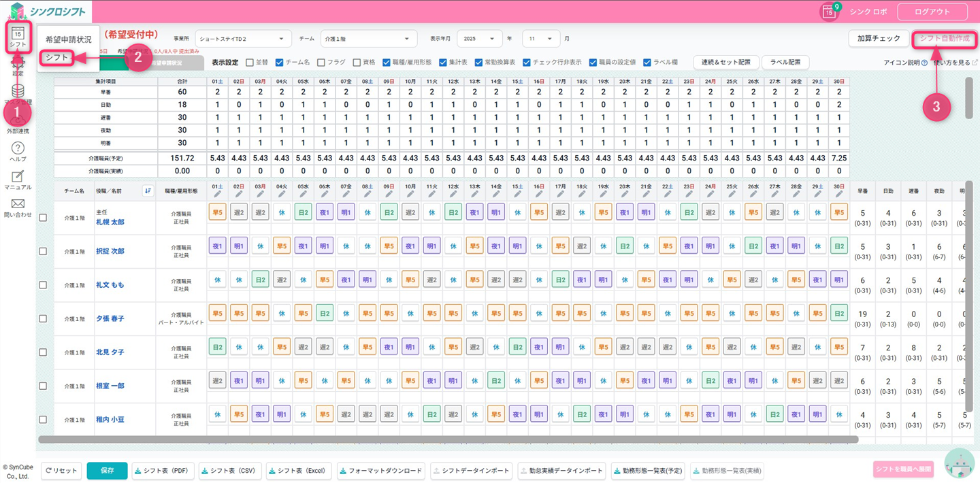Click the robot assistant icon at bottom right
980x483 pixels.
pyautogui.click(x=959, y=464)
